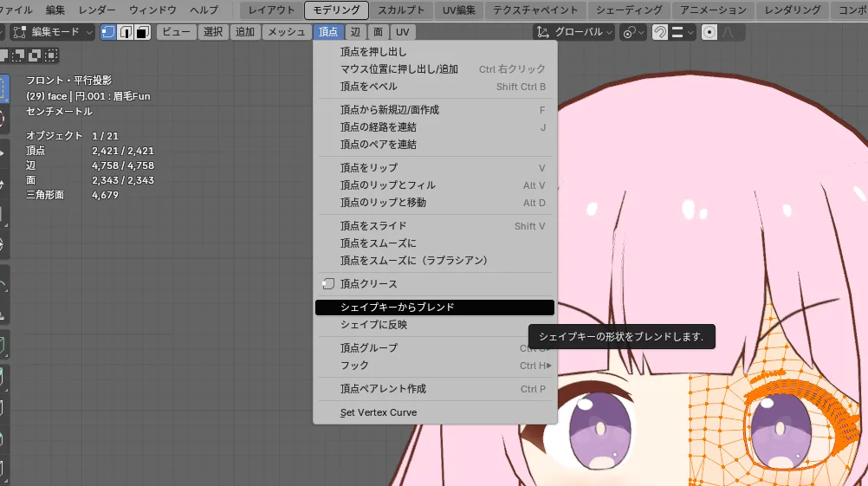
Task: Open the レンダー menu
Action: click(x=97, y=10)
